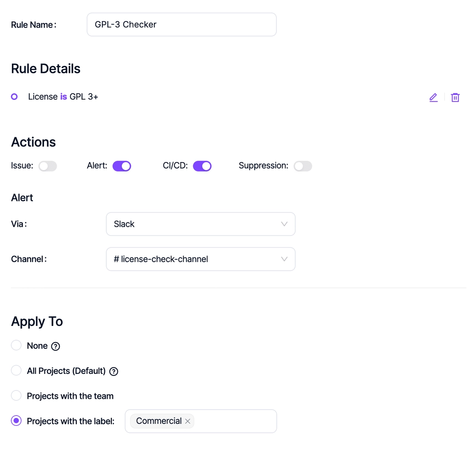Disable the Alert toggle
Image resolution: width=476 pixels, height=452 pixels.
[122, 166]
